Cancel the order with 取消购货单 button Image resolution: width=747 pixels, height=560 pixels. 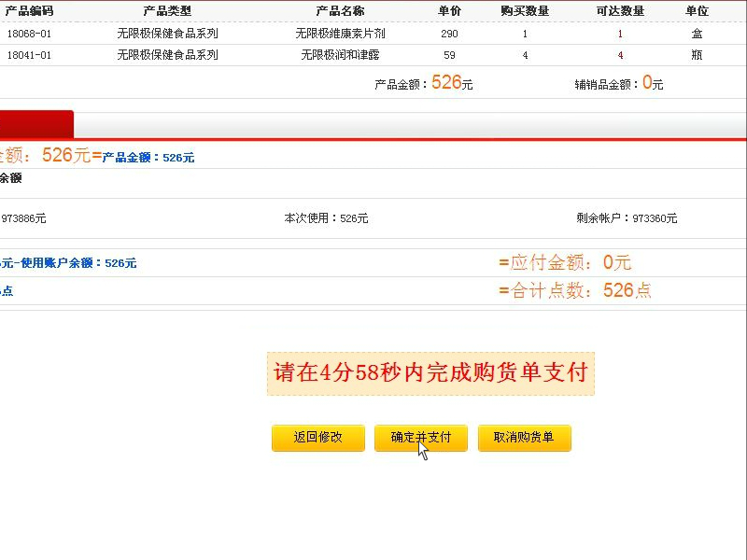point(524,438)
